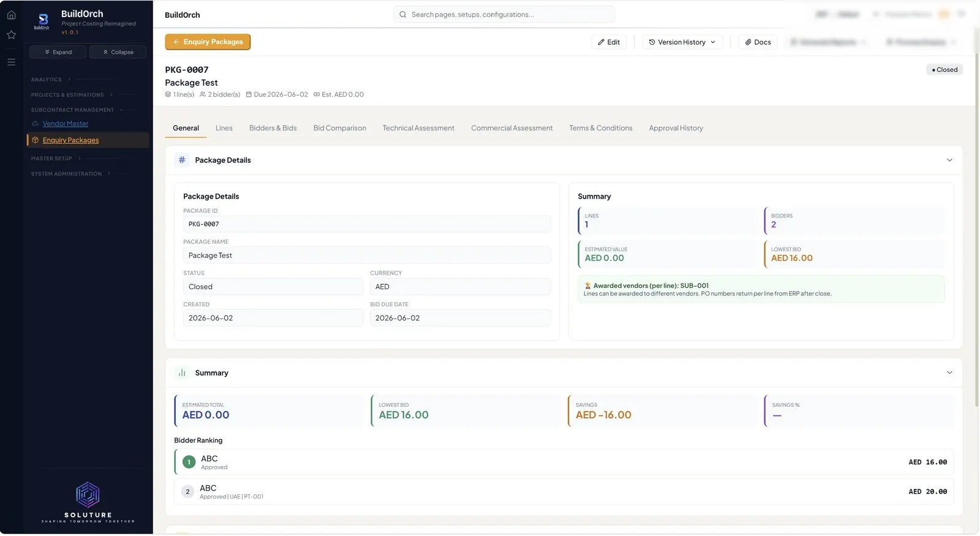
Task: Click the star favorites icon
Action: point(11,35)
